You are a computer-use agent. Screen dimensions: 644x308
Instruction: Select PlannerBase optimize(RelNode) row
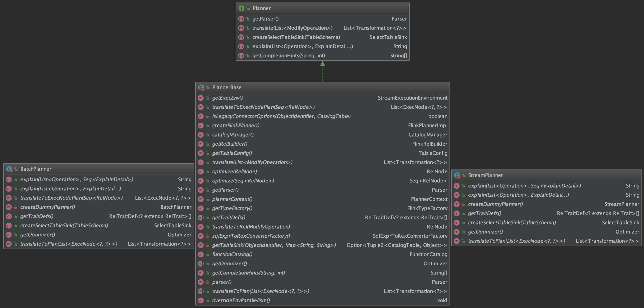point(322,171)
